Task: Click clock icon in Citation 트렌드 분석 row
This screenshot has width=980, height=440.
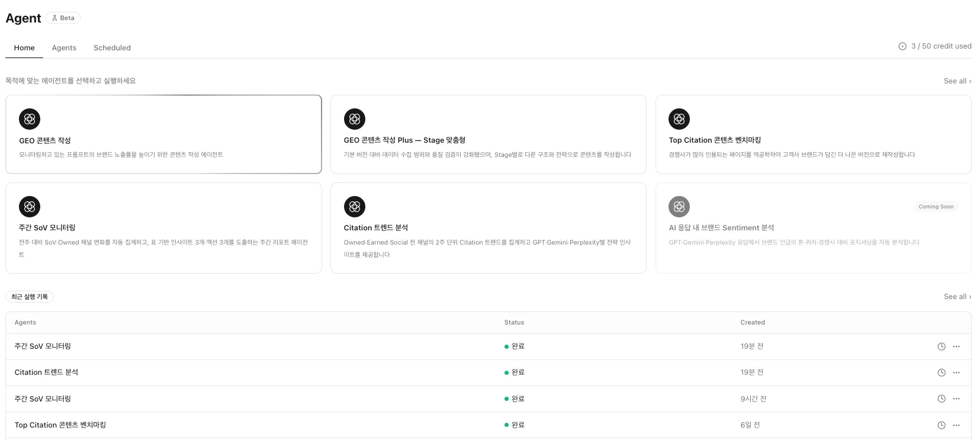Action: click(x=941, y=372)
